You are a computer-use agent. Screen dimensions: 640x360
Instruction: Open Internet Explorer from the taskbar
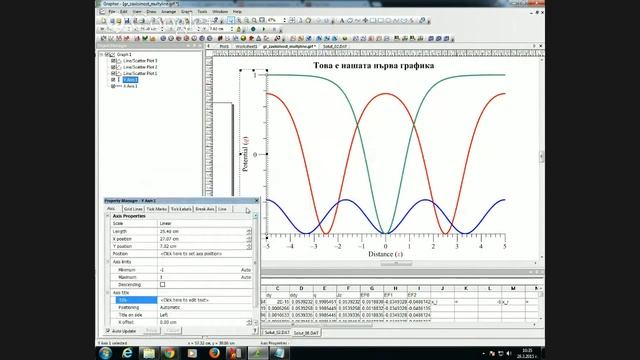coord(127,353)
